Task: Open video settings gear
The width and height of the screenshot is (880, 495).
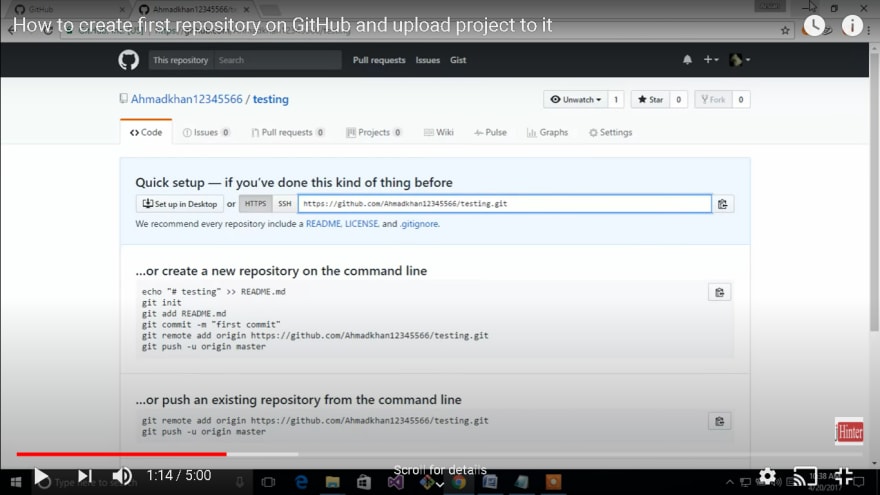Action: pos(767,477)
